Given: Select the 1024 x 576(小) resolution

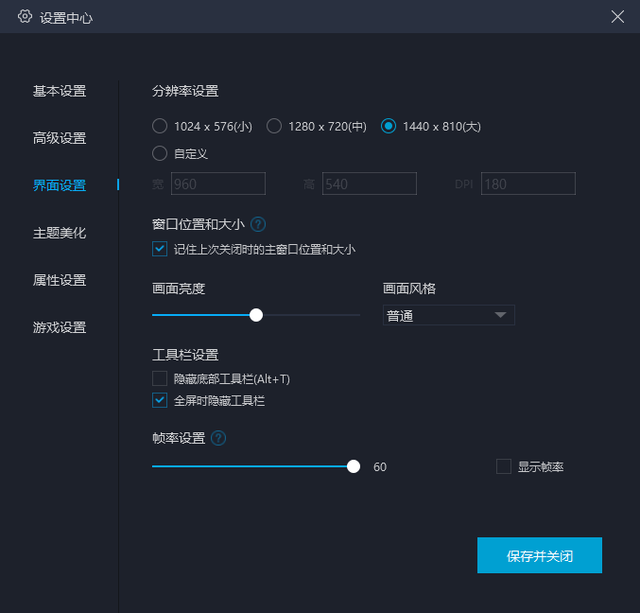Looking at the screenshot, I should (160, 127).
